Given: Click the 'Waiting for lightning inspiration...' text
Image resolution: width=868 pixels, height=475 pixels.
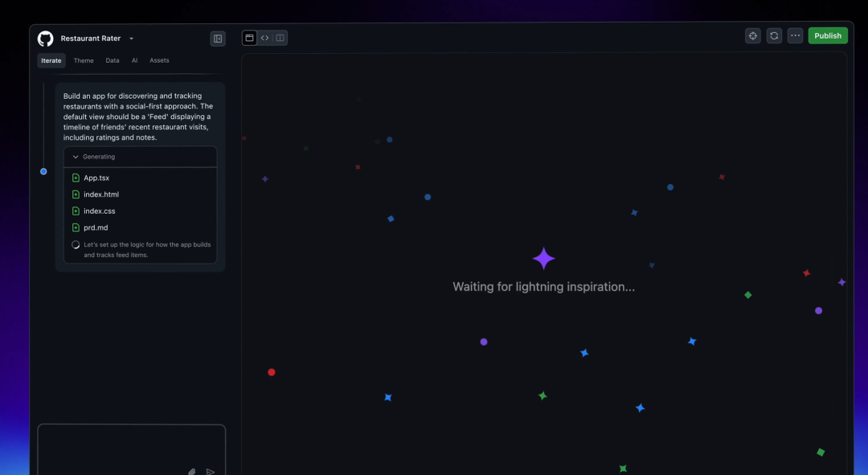Looking at the screenshot, I should [x=543, y=287].
